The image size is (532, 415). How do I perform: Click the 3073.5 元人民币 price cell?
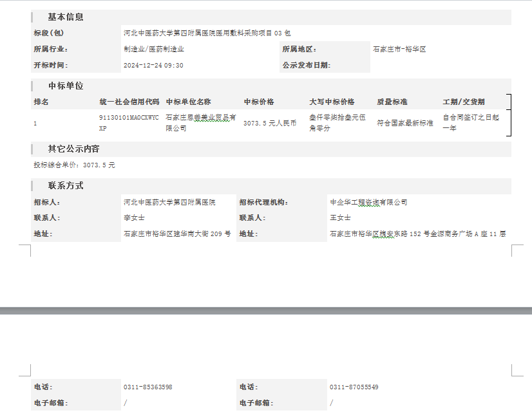[x=270, y=124]
